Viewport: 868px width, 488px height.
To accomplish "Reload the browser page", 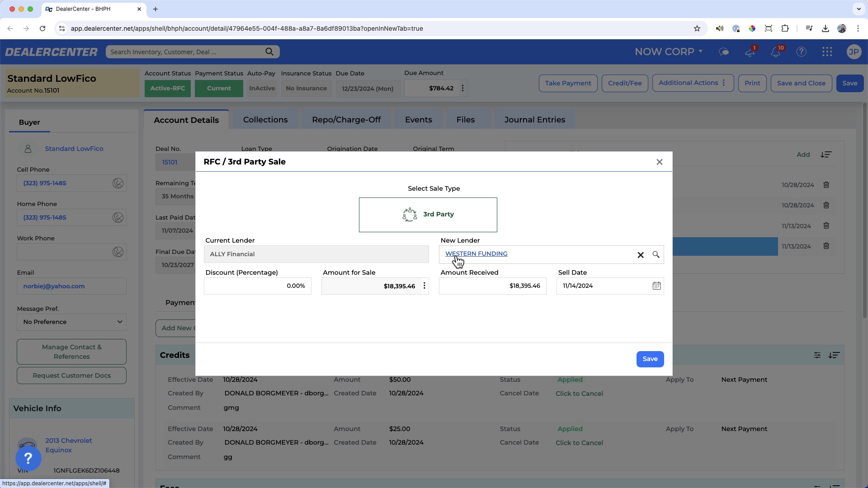I will pos(42,28).
